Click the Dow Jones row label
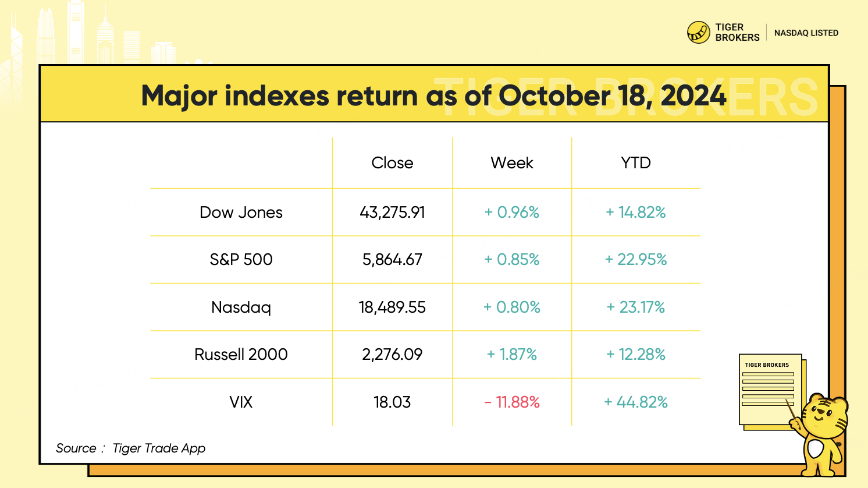The height and width of the screenshot is (488, 868). coord(241,213)
